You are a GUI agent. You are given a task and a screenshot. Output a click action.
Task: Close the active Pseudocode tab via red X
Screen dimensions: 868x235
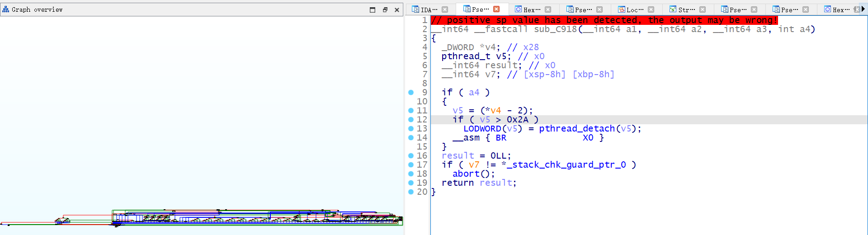[x=496, y=9]
